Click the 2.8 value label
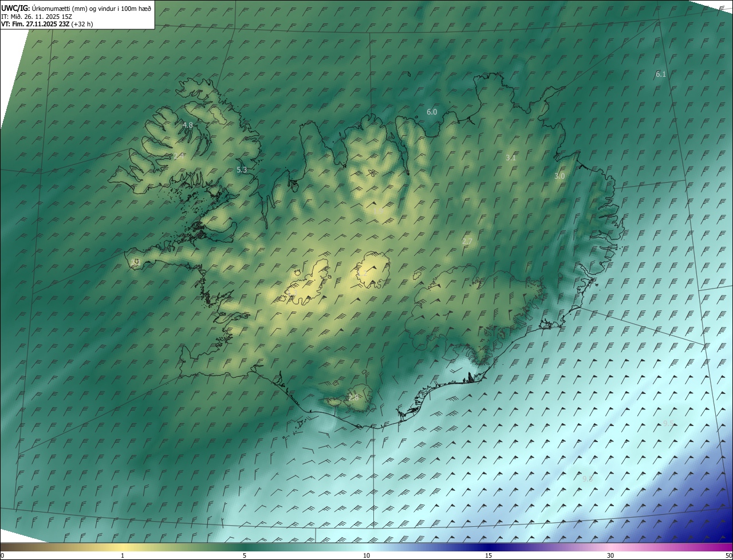Viewport: 733px width, 560px height. click(x=353, y=397)
